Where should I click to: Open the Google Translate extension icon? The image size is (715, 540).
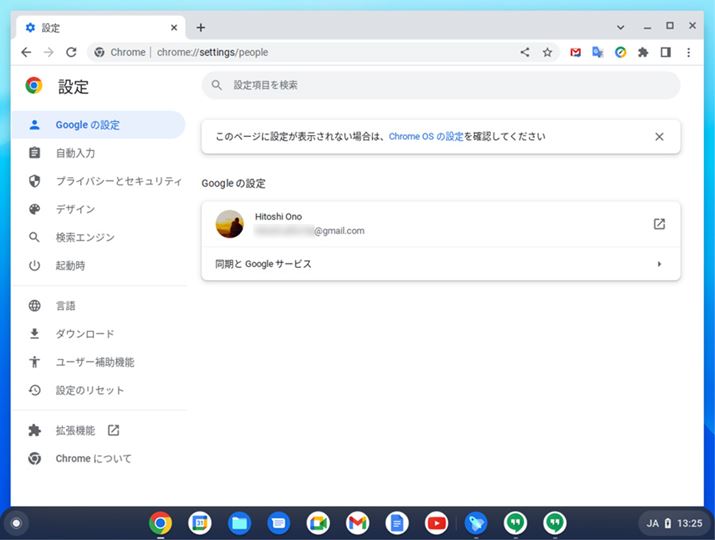(x=598, y=52)
